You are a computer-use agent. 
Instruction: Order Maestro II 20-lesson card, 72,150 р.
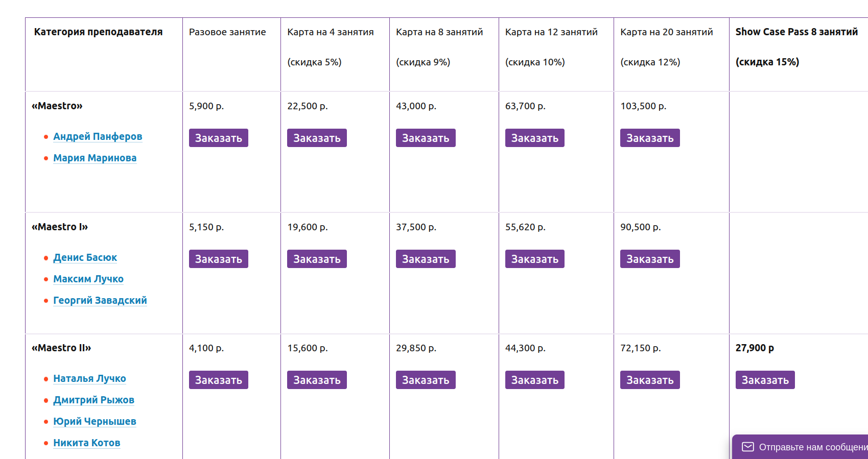[650, 380]
